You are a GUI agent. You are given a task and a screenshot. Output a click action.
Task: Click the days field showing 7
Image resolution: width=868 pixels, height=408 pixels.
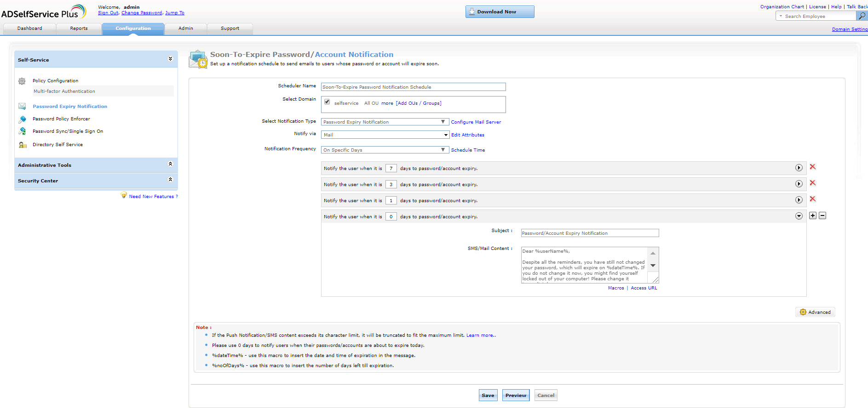(391, 168)
